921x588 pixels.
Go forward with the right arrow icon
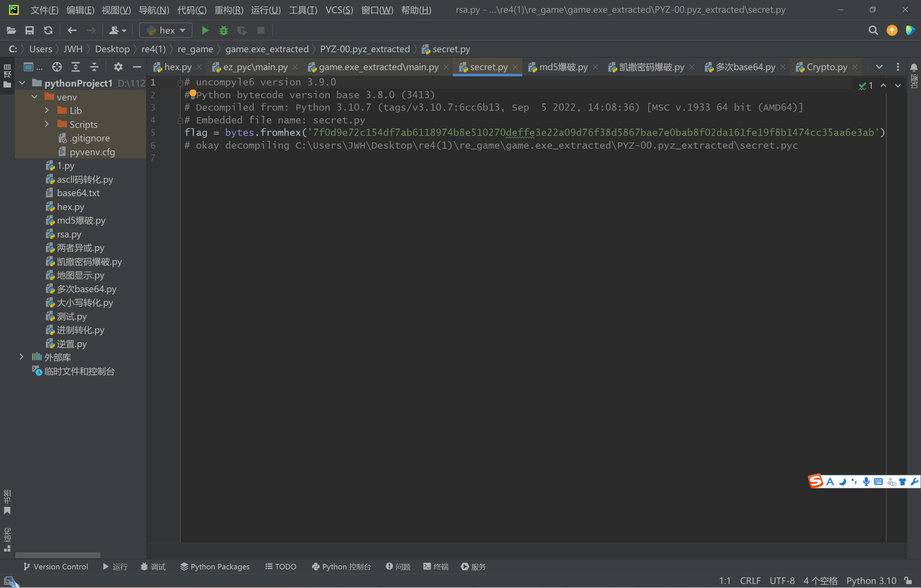(x=91, y=30)
